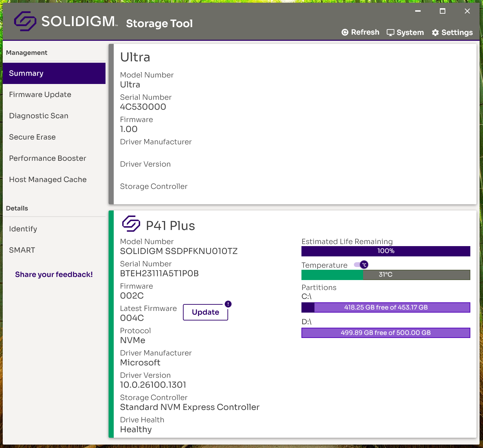Click Standard NVM Express Controller text
Viewport: 483px width, 448px height.
point(190,407)
